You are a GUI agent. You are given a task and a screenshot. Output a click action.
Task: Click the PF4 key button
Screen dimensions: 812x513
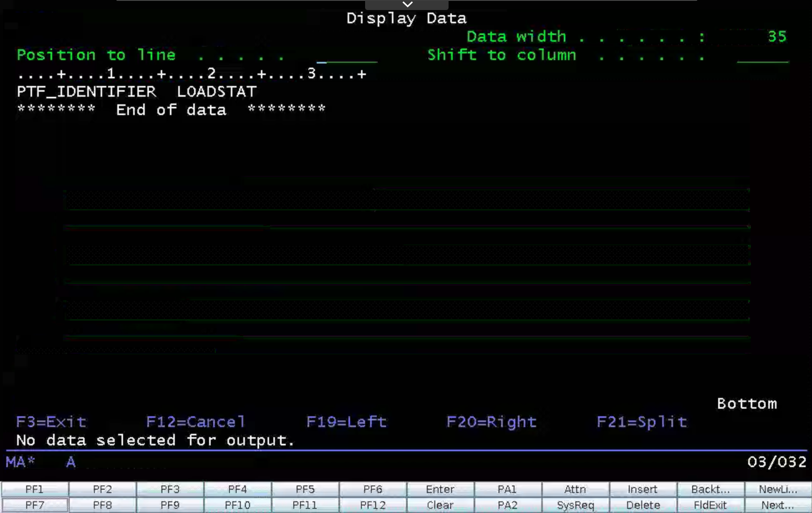click(x=237, y=489)
